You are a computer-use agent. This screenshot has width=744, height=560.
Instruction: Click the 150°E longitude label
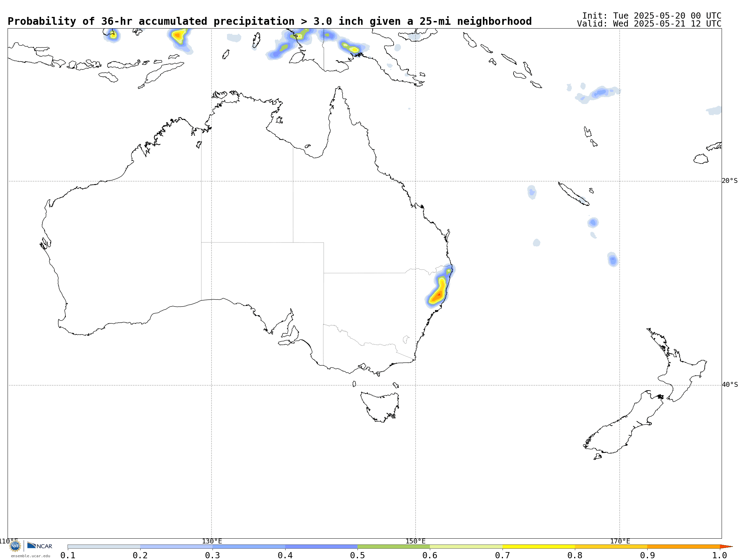415,541
